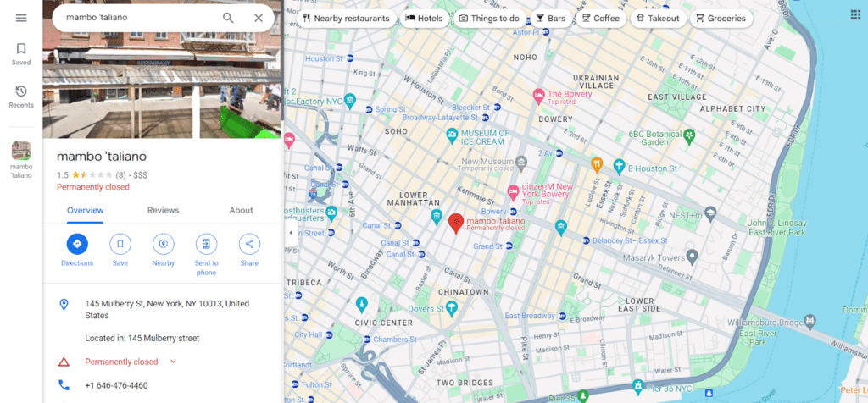The width and height of the screenshot is (868, 403).
Task: Switch to the Overview tab
Action: pos(86,211)
